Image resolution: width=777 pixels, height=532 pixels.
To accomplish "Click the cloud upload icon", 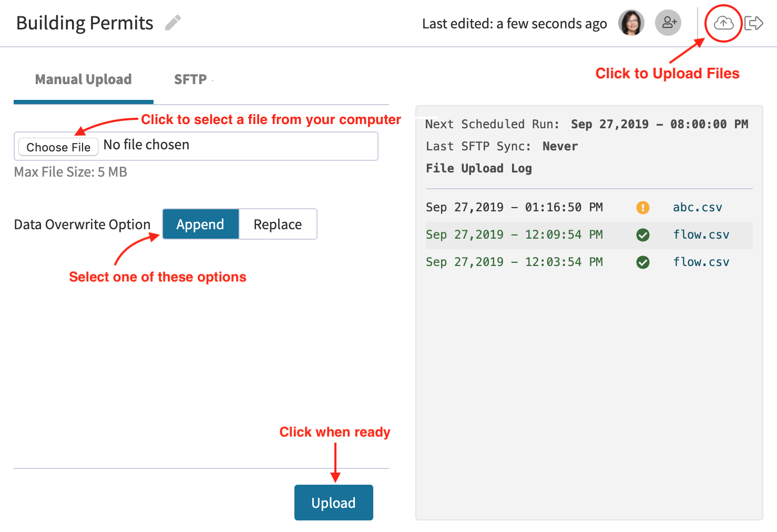I will [723, 23].
